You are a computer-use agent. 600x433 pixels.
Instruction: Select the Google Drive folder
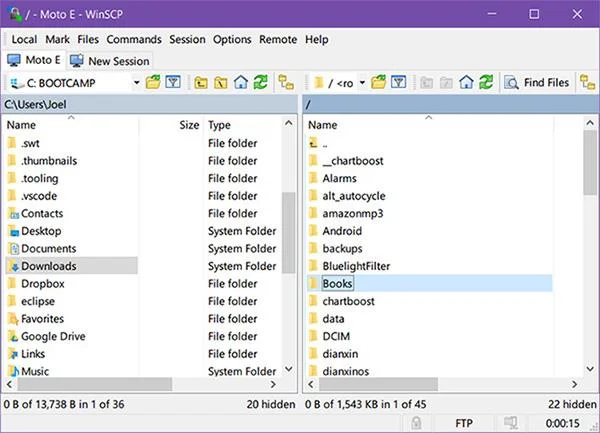[x=53, y=337]
